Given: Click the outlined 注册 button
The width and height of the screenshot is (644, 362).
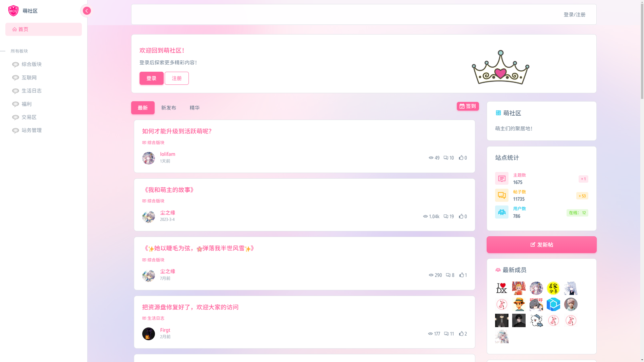Looking at the screenshot, I should coord(177,78).
